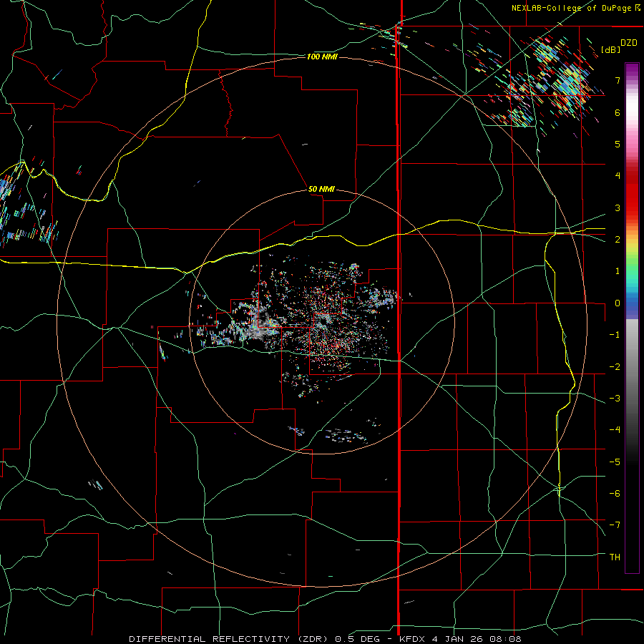Click the 4 dB value on color scale
This screenshot has width=644, height=644.
(x=618, y=176)
